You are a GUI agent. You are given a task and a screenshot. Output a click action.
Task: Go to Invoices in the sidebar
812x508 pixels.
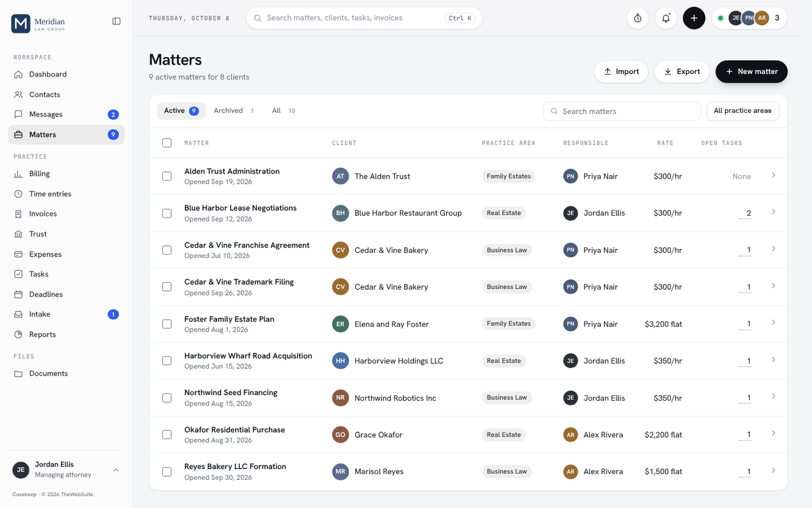coord(66,214)
